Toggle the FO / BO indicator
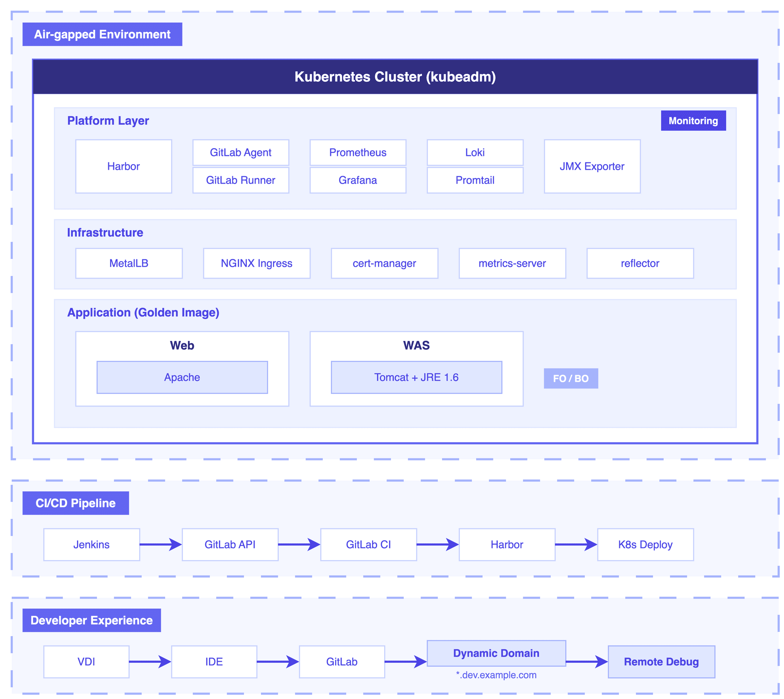This screenshot has width=784, height=699. [x=571, y=378]
